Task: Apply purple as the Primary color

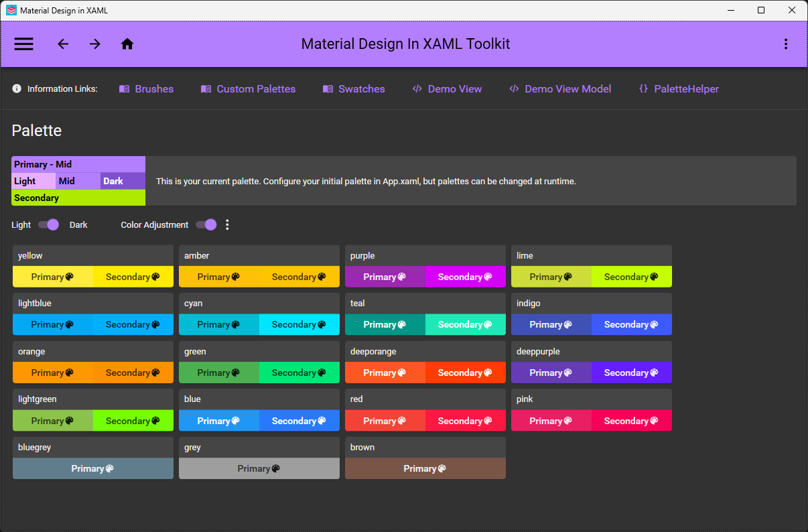Action: click(x=385, y=277)
